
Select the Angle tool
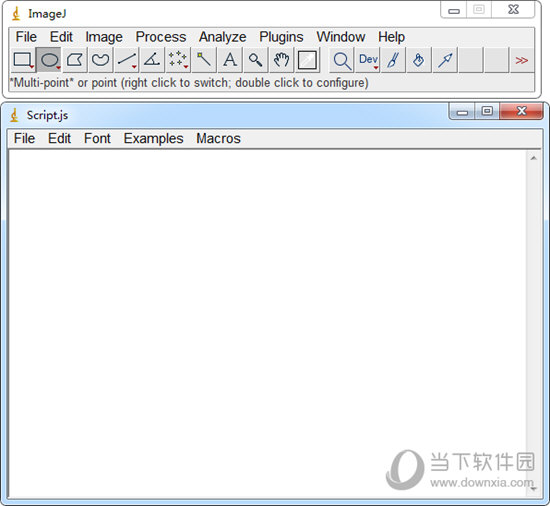[152, 60]
